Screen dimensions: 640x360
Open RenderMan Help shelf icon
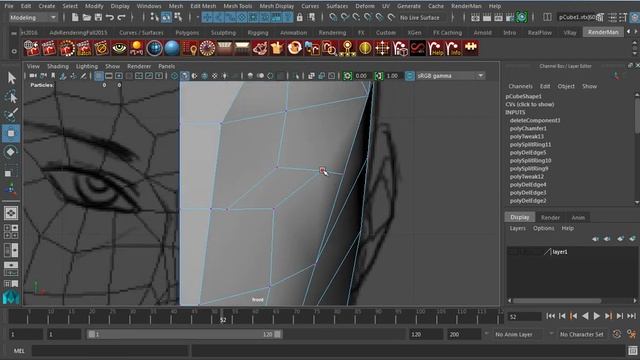click(x=436, y=48)
